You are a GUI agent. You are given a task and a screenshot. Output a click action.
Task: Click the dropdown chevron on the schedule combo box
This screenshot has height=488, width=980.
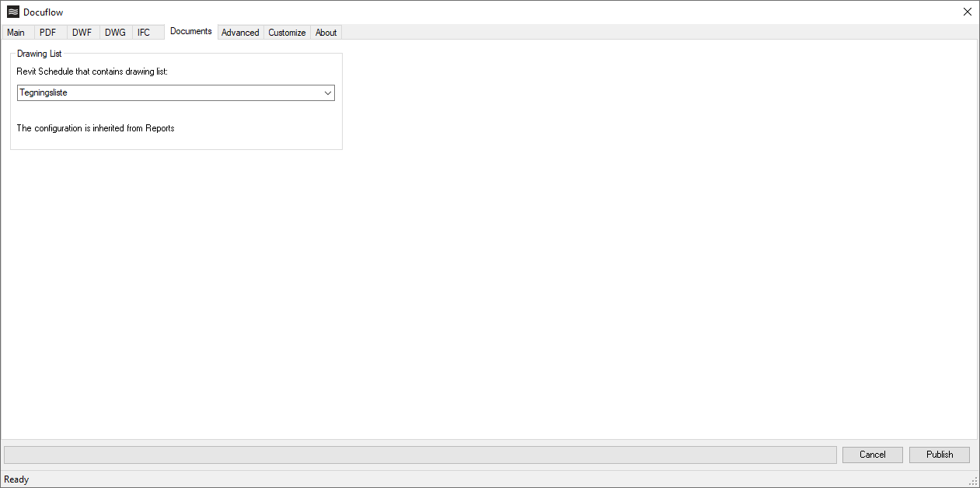(x=327, y=92)
